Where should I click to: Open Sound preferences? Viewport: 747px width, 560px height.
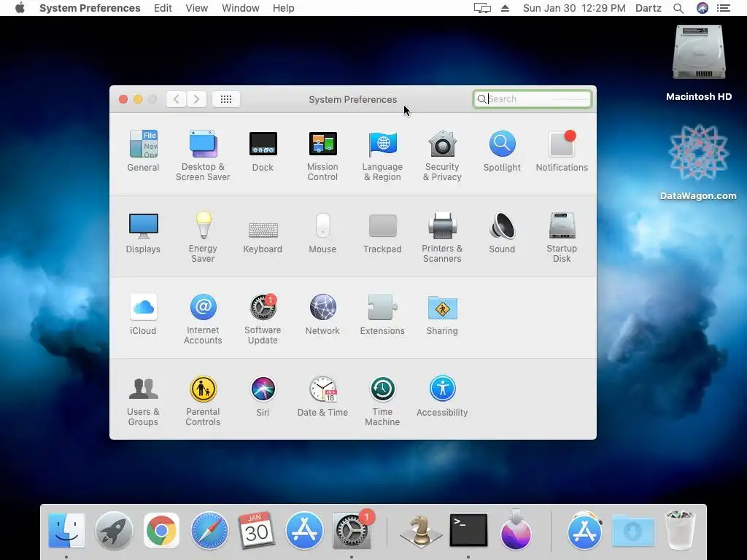(502, 233)
